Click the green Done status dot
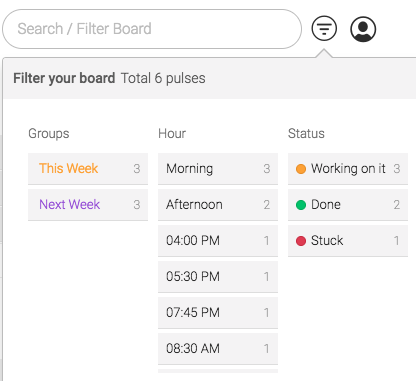This screenshot has height=381, width=416. pos(301,205)
